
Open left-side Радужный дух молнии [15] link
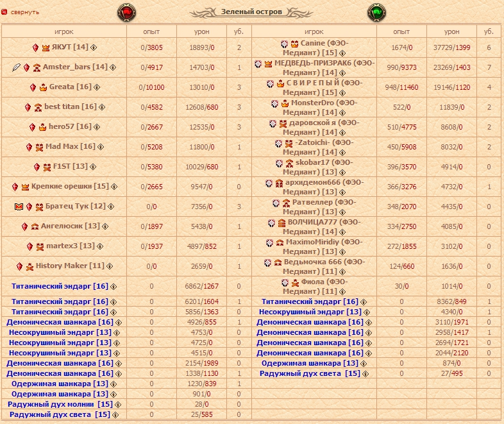pyautogui.click(x=60, y=404)
